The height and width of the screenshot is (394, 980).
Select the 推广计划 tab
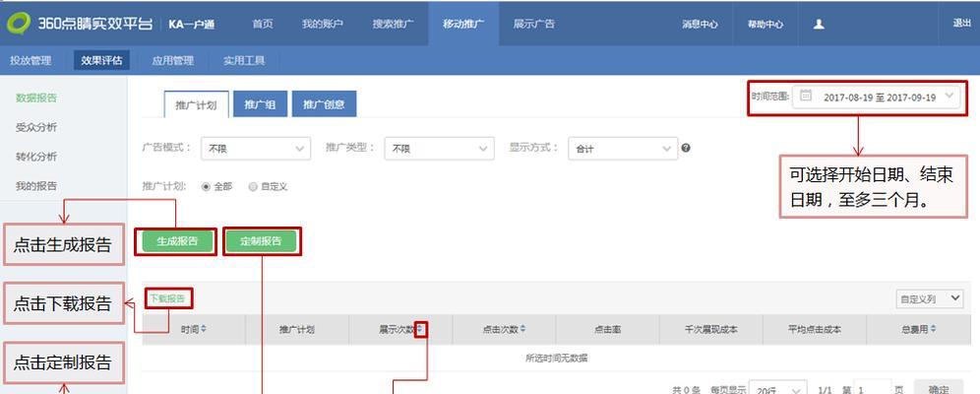196,104
